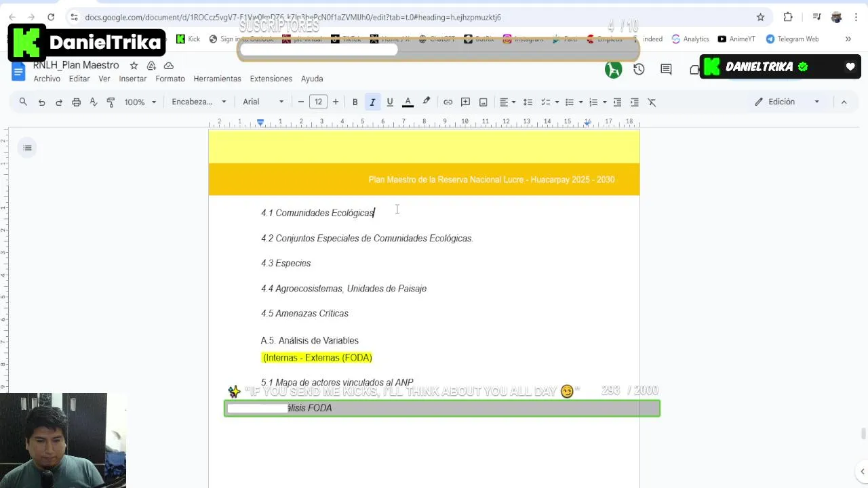Screen dimensions: 868x488
Task: Open the numbered list dropdown
Action: point(597,102)
